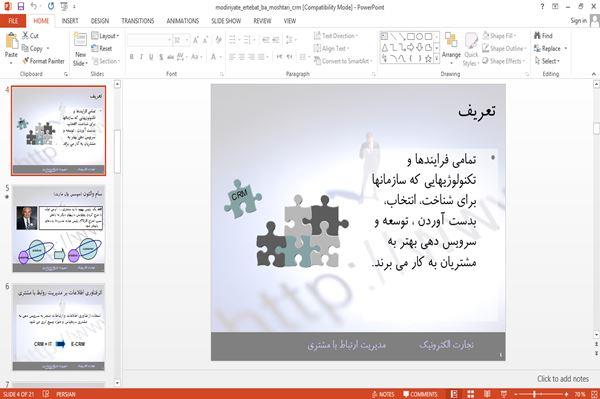600x399 pixels.
Task: Open Quick Styles gallery
Action: point(471,50)
